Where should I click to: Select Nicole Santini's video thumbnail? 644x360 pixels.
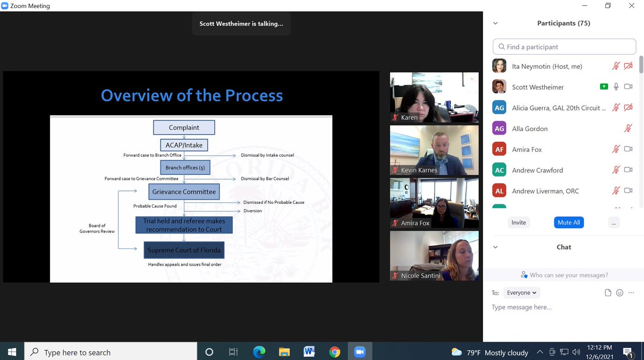pyautogui.click(x=434, y=255)
